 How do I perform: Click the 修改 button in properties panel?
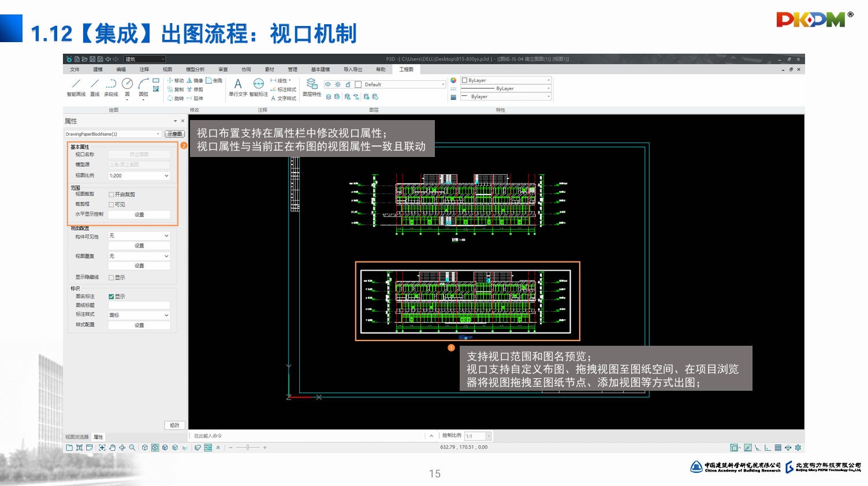(174, 425)
